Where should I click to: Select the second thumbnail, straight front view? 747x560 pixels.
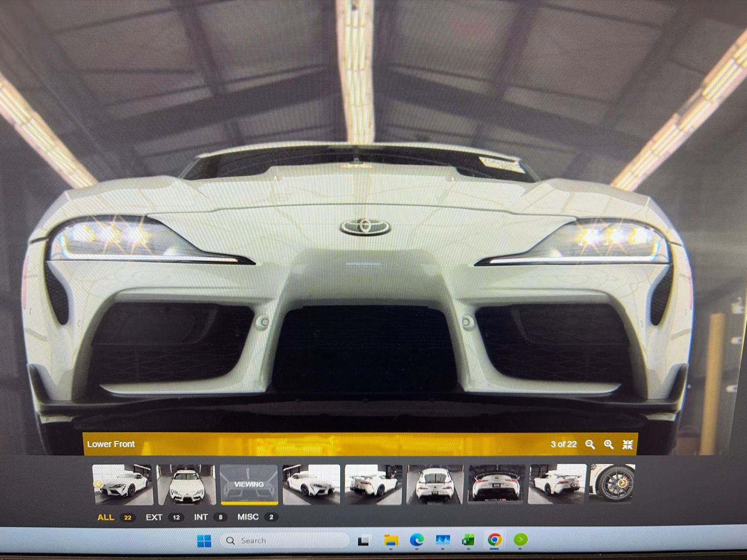[186, 485]
